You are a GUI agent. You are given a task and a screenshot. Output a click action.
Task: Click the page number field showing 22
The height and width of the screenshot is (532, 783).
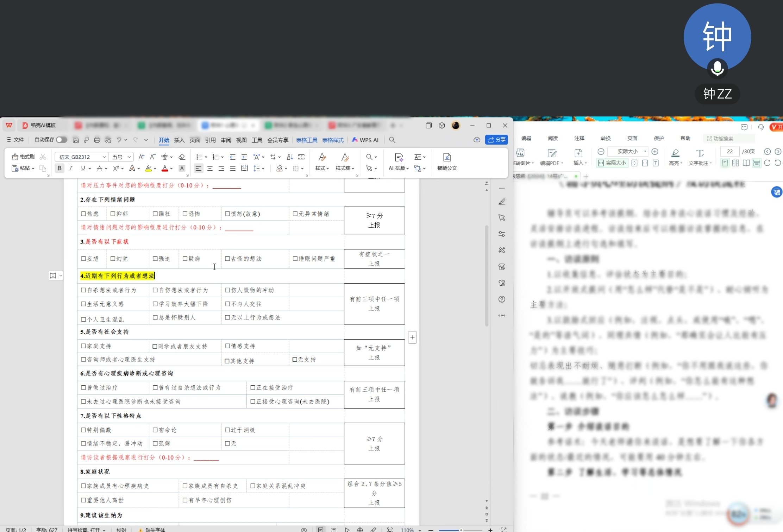click(730, 151)
